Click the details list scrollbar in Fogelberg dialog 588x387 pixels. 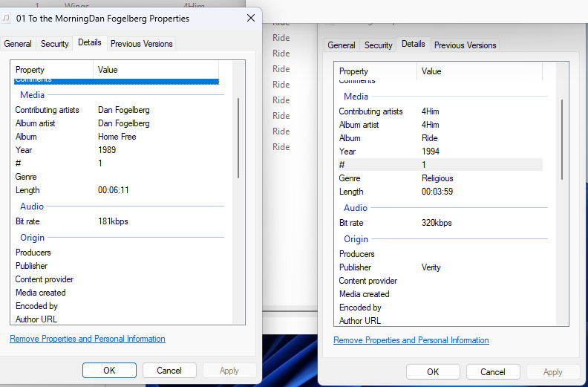[x=238, y=138]
